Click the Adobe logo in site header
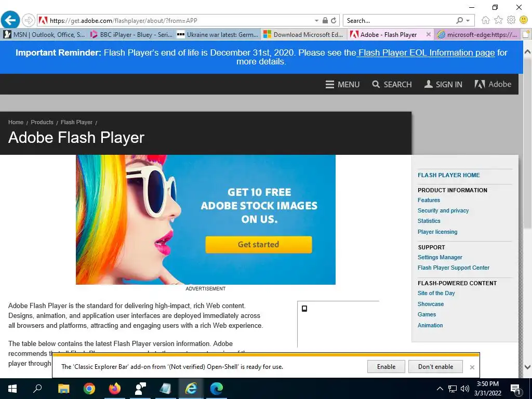 (493, 84)
